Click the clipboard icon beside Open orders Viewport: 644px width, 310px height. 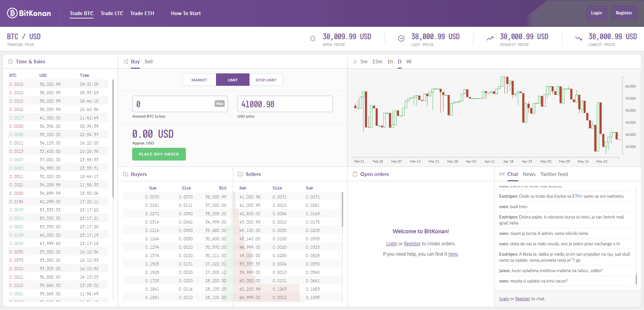click(x=355, y=174)
